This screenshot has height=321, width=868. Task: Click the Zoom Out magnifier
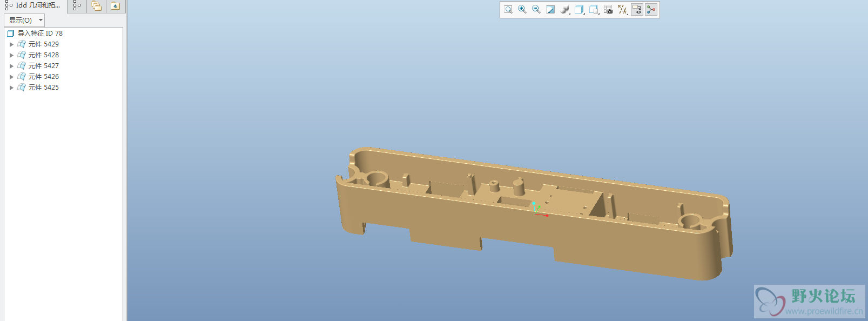[x=536, y=10]
